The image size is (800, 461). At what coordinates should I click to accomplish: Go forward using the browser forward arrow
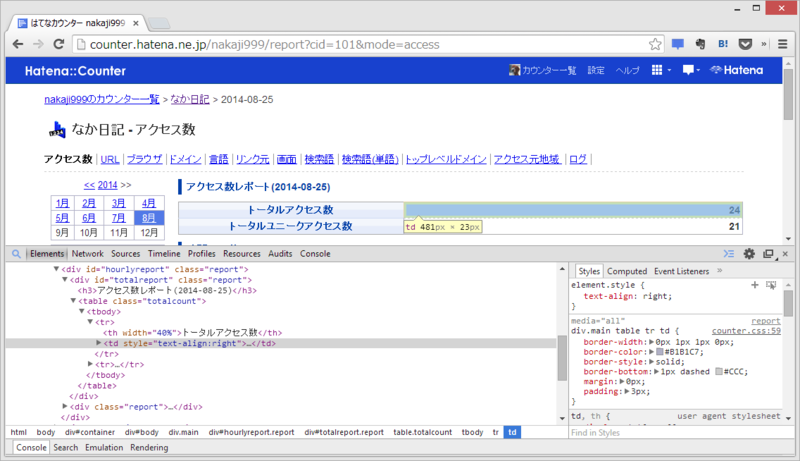click(38, 44)
